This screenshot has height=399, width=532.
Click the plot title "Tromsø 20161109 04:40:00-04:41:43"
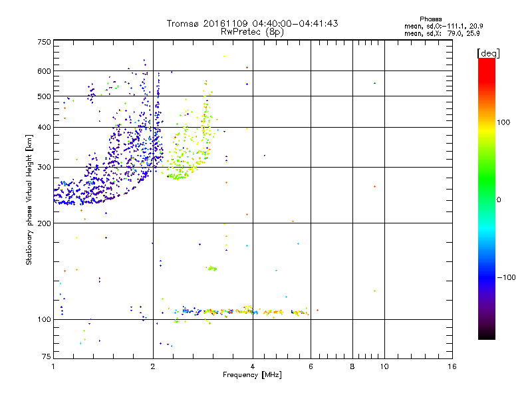252,23
